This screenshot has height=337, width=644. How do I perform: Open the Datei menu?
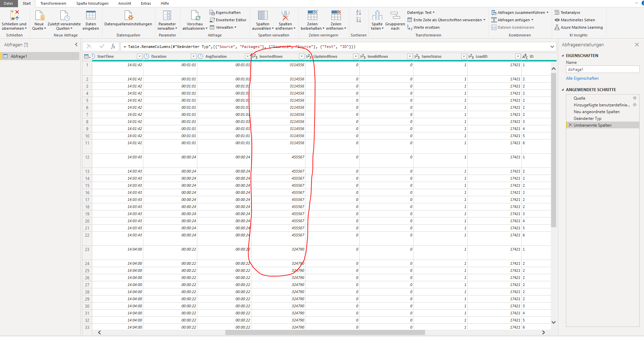[8, 3]
